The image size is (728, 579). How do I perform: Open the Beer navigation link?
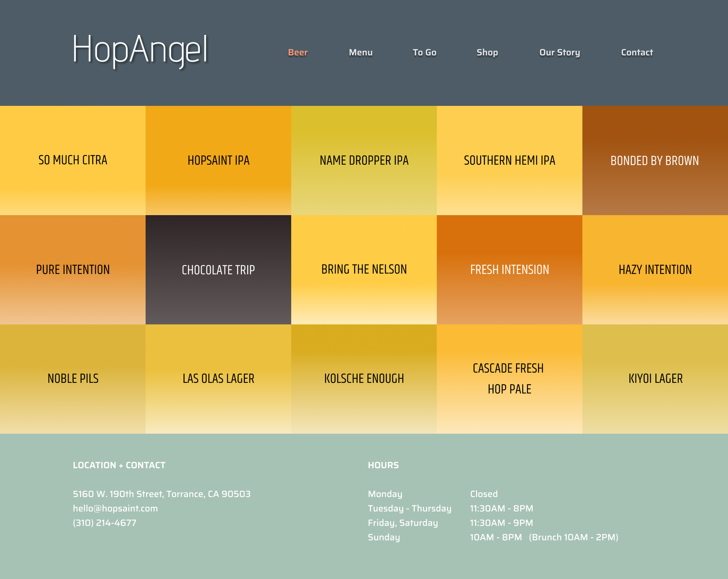point(298,52)
